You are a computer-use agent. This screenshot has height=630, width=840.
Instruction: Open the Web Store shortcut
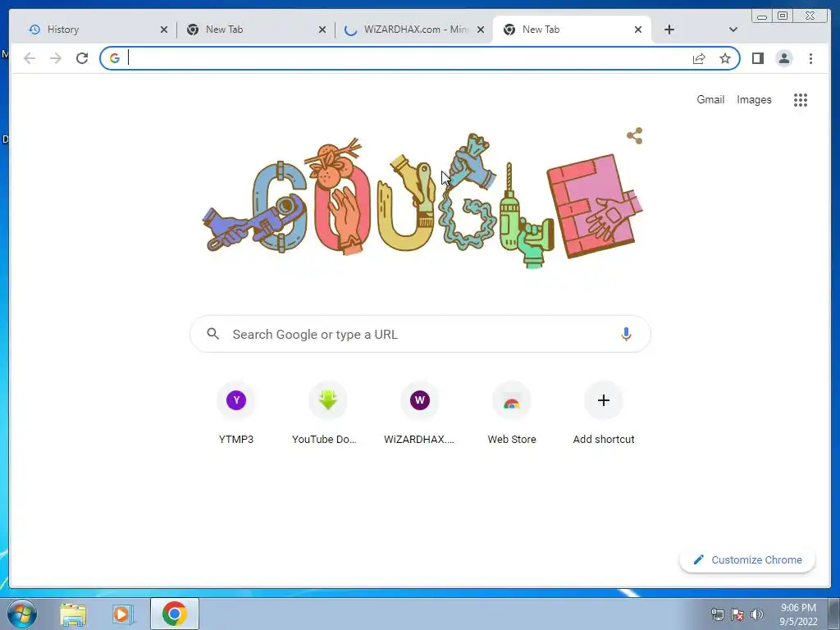(512, 414)
